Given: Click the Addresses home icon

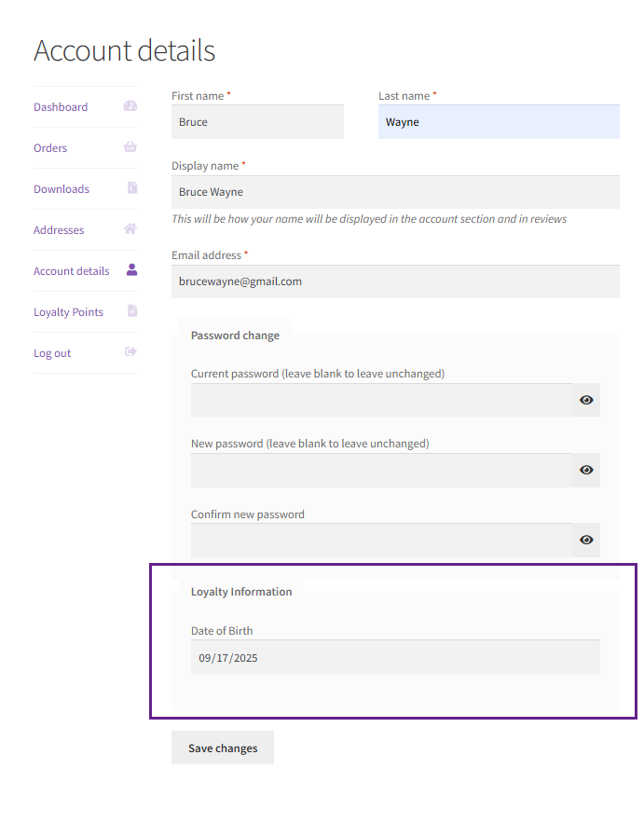Looking at the screenshot, I should click(130, 229).
